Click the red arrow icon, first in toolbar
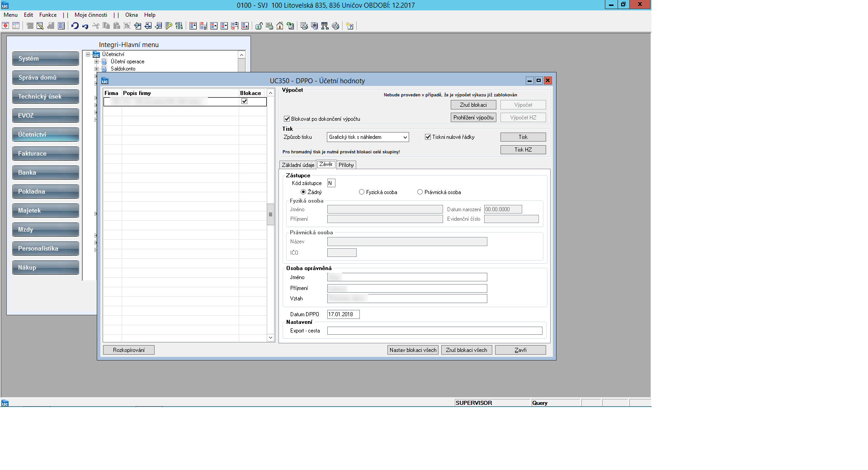The image size is (868, 470). point(5,26)
